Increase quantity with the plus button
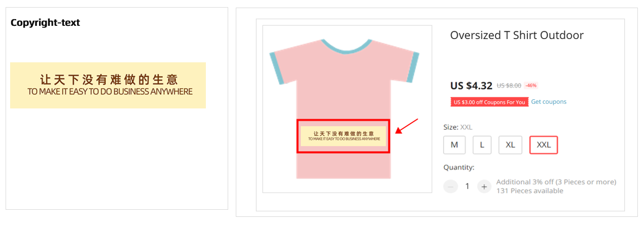This screenshot has width=644, height=227. pos(484,186)
